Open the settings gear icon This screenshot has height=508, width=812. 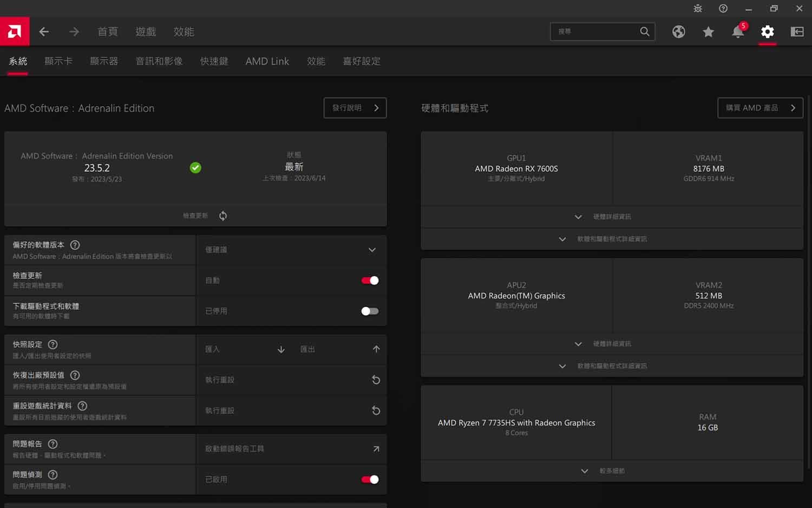[x=768, y=32]
